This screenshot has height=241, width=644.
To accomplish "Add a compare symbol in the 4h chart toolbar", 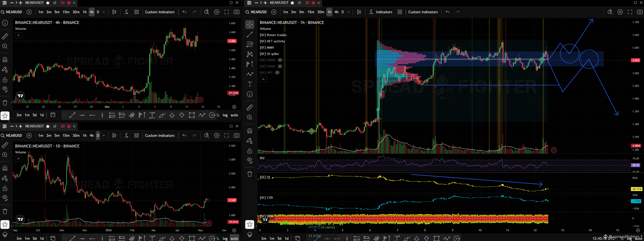I will click(x=29, y=12).
